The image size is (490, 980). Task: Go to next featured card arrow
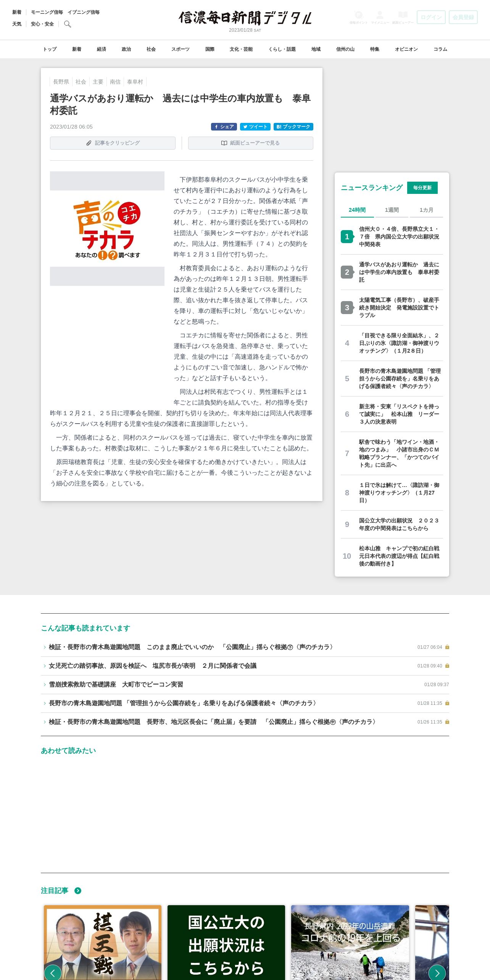(x=437, y=973)
